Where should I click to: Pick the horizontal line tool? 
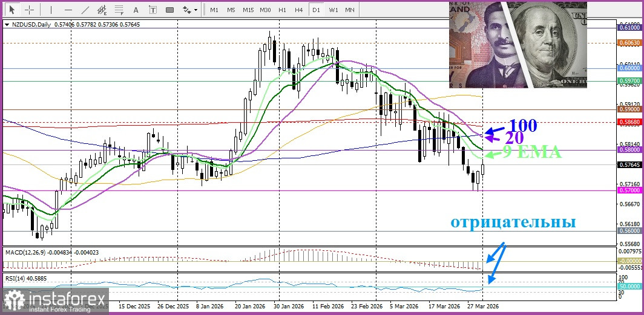point(68,10)
